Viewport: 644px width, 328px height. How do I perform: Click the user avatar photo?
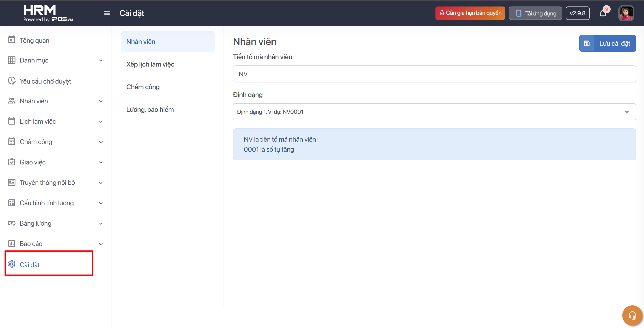tap(626, 13)
